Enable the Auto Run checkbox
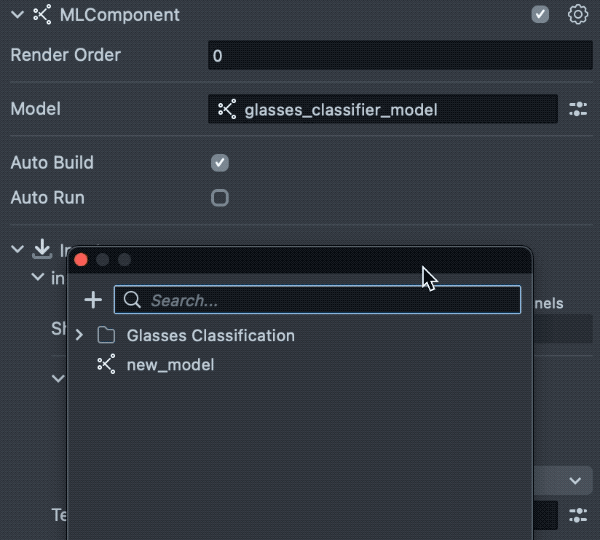The height and width of the screenshot is (540, 600). click(x=220, y=198)
